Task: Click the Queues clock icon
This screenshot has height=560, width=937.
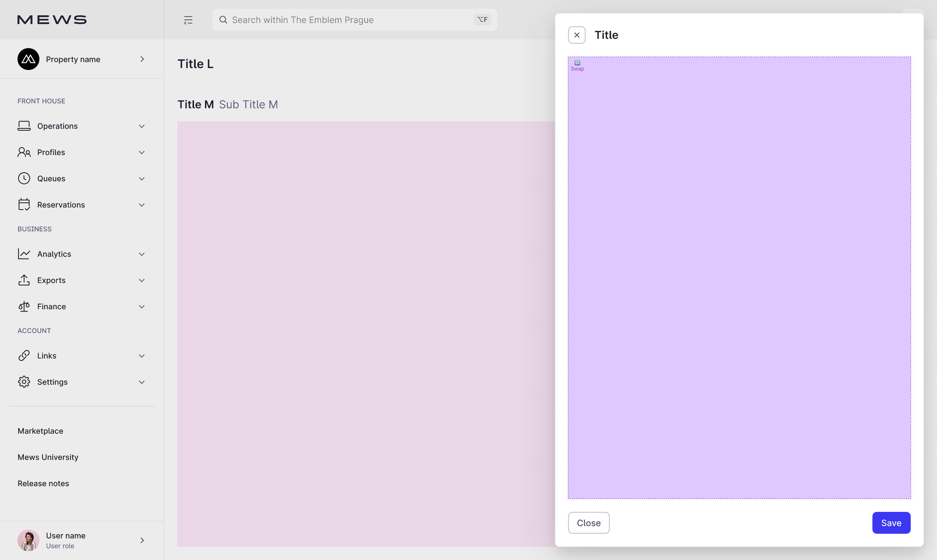Action: click(x=24, y=178)
